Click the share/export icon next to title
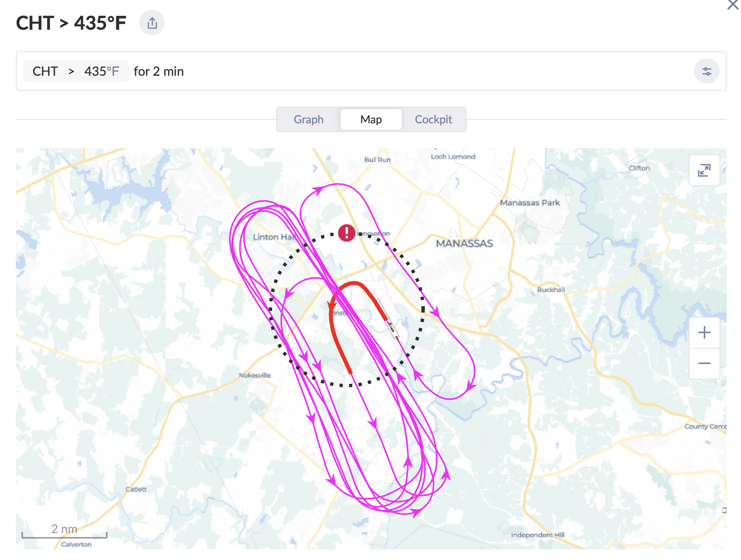The width and height of the screenshot is (741, 560). 152,23
